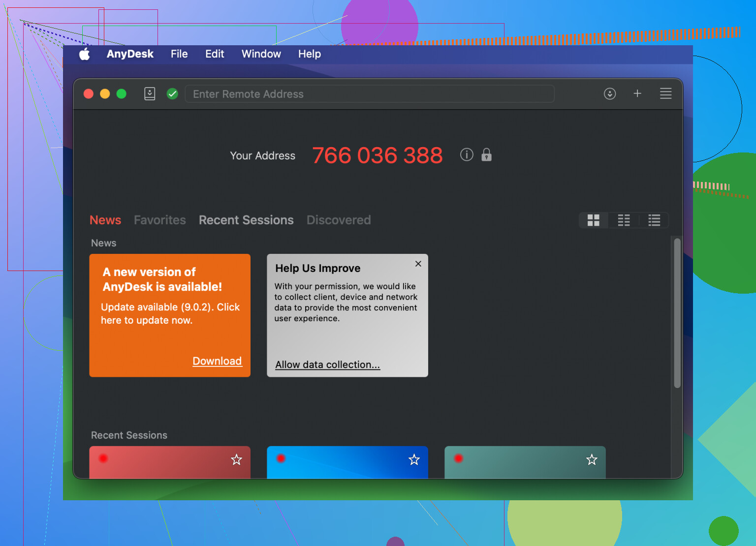Switch sessions to detailed list view
756x546 pixels.
tap(654, 220)
